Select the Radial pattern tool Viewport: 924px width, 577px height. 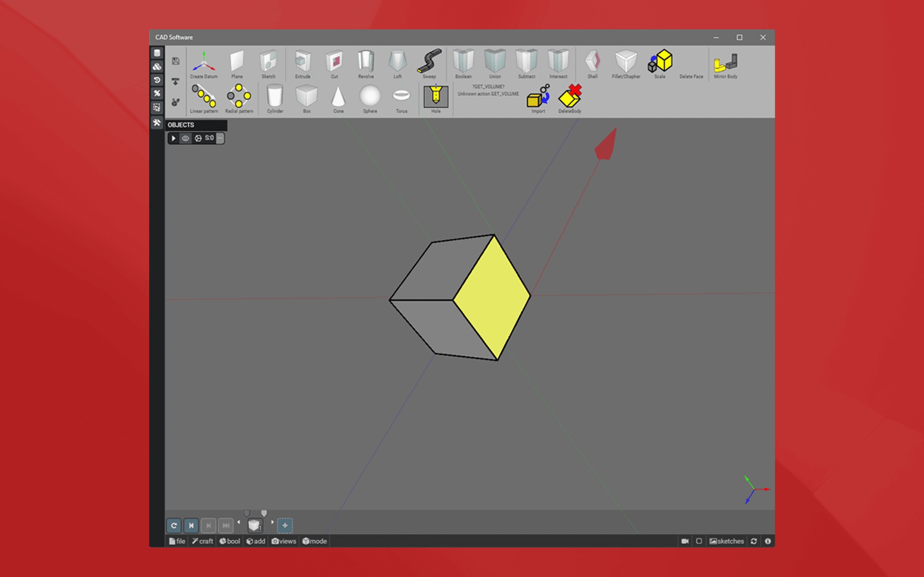click(239, 98)
